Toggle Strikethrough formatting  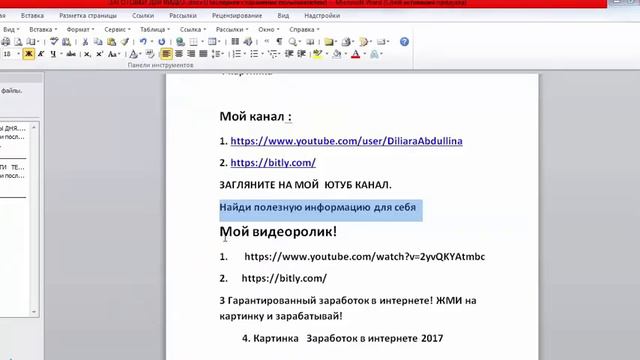point(71,54)
